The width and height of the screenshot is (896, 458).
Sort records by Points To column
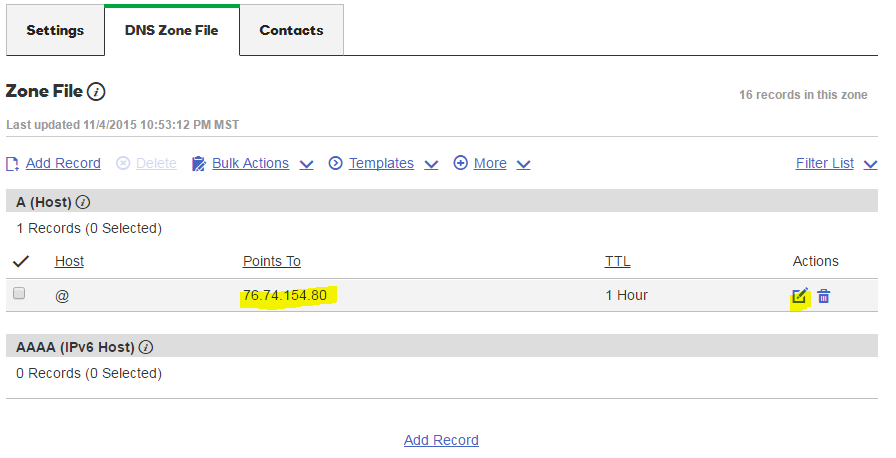point(271,261)
